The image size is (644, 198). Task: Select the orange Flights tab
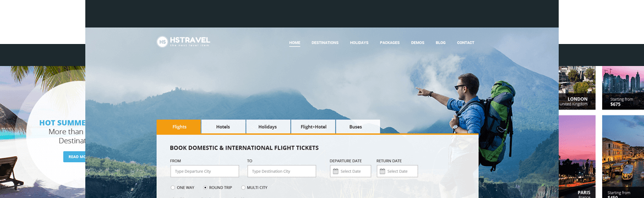(179, 127)
